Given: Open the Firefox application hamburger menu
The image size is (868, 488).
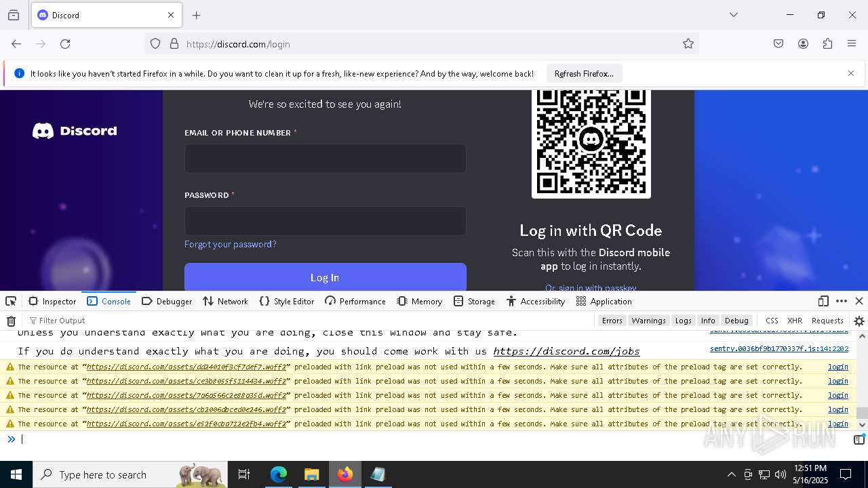Looking at the screenshot, I should click(852, 44).
